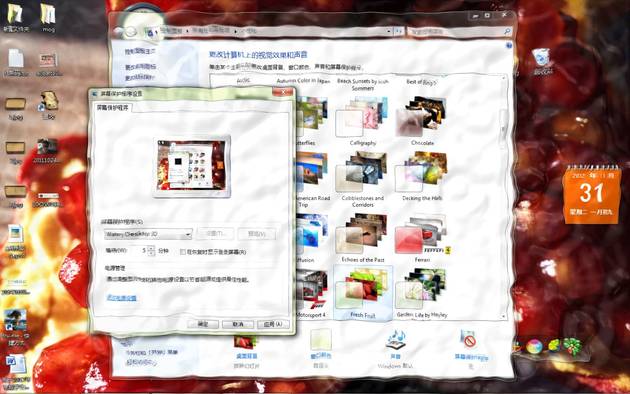Enable the show logon screen on resume checkbox

pyautogui.click(x=183, y=252)
